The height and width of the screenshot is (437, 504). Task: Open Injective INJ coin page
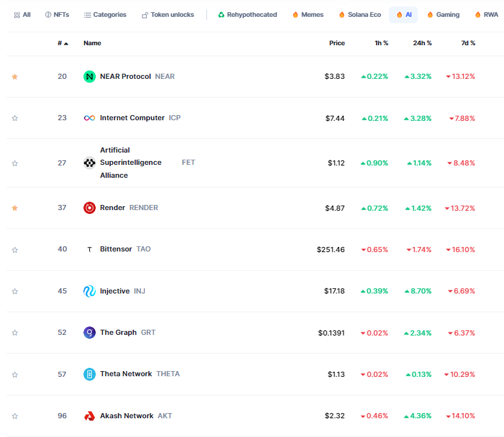(122, 291)
